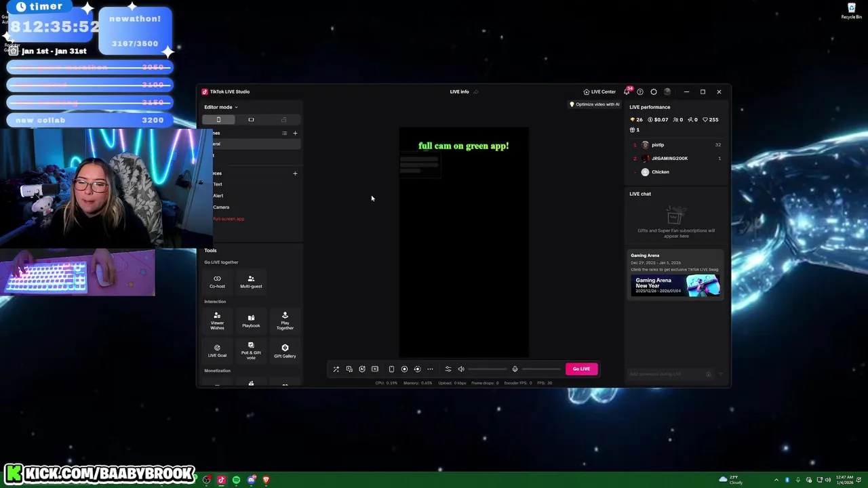The image size is (868, 488).
Task: Open notifications bell with 34 badge
Action: (x=627, y=92)
